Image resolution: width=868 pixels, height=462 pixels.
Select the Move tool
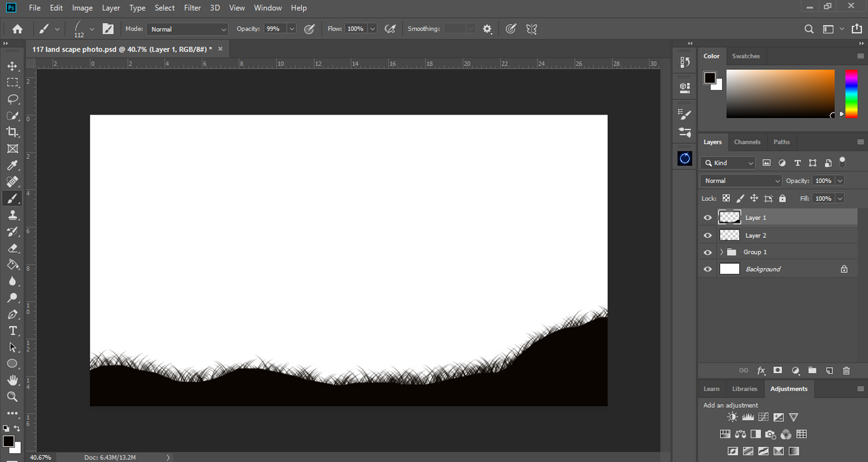pyautogui.click(x=12, y=66)
